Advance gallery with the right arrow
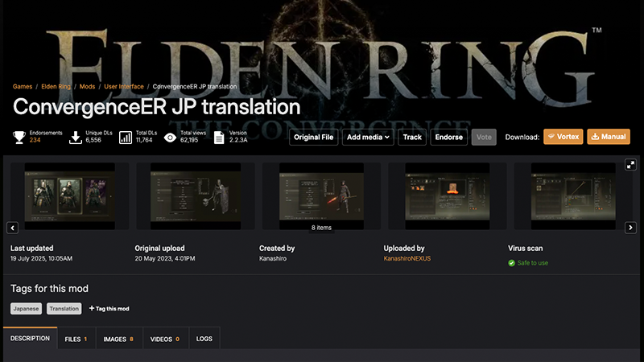 point(630,228)
